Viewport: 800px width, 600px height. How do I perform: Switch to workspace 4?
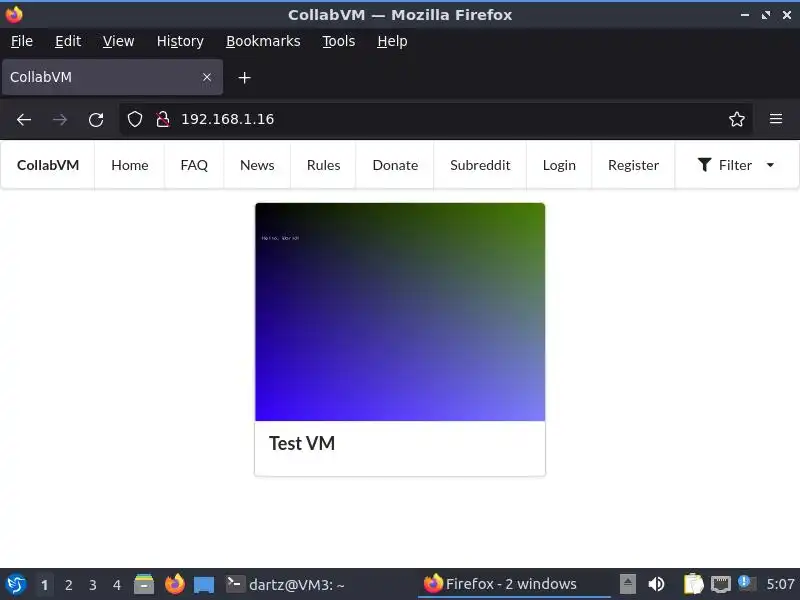coord(117,585)
